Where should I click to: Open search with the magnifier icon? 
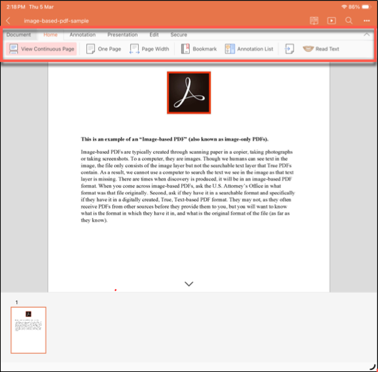[349, 21]
